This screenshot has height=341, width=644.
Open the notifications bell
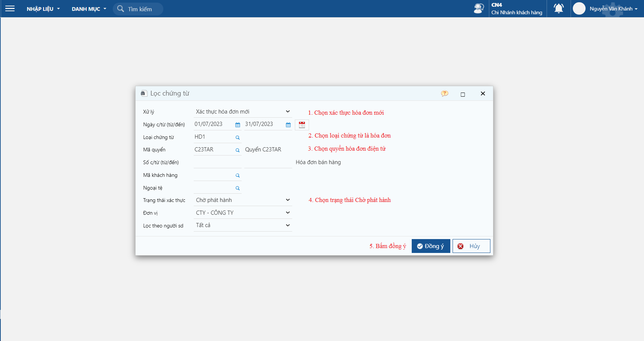click(x=558, y=9)
